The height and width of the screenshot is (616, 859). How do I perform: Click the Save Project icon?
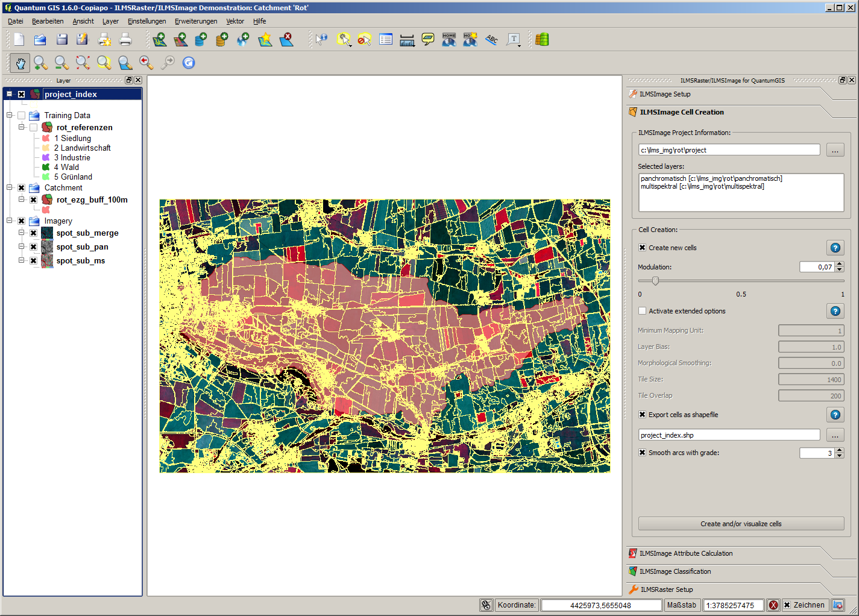pyautogui.click(x=61, y=40)
